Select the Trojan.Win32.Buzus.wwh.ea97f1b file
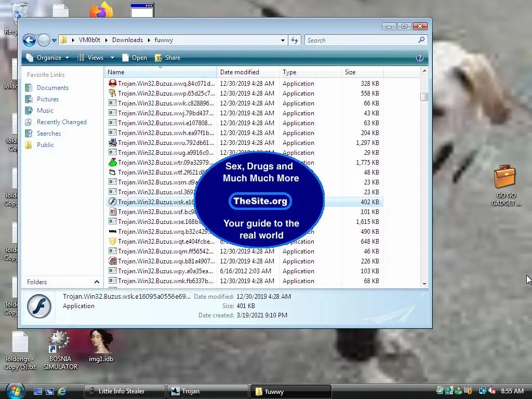The height and width of the screenshot is (399, 532). (166, 132)
